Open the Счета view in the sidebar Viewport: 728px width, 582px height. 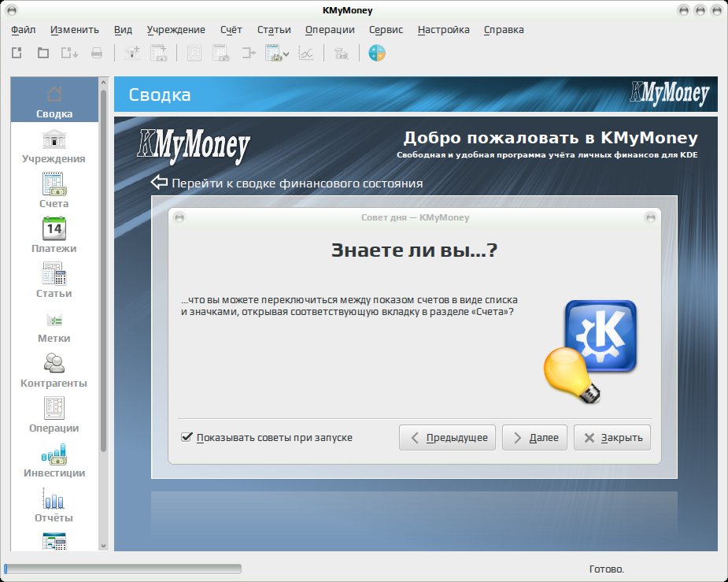point(54,191)
